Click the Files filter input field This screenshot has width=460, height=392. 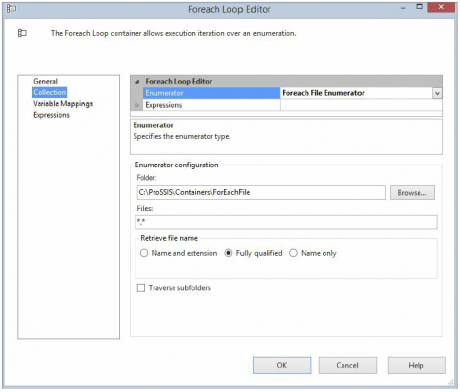click(x=286, y=222)
